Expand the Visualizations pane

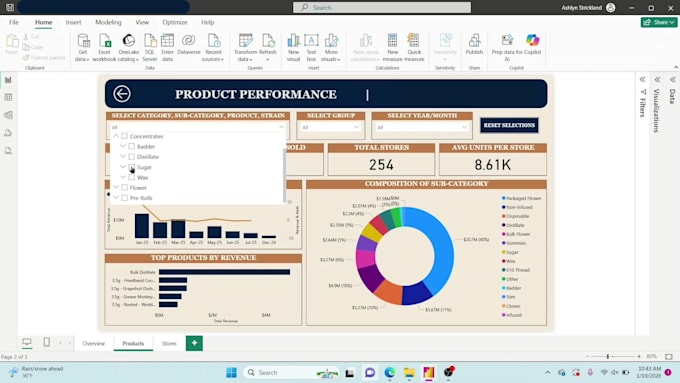(x=657, y=79)
